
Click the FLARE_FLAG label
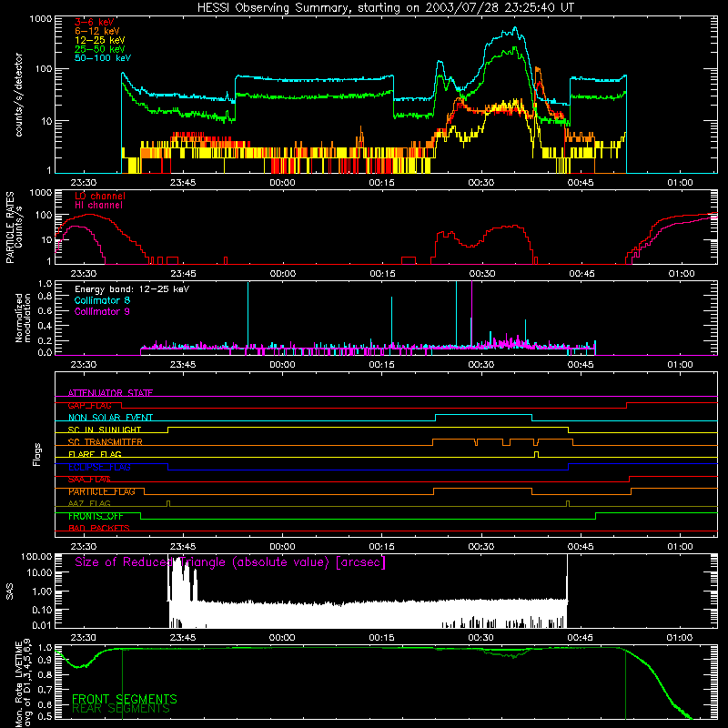[x=95, y=454]
